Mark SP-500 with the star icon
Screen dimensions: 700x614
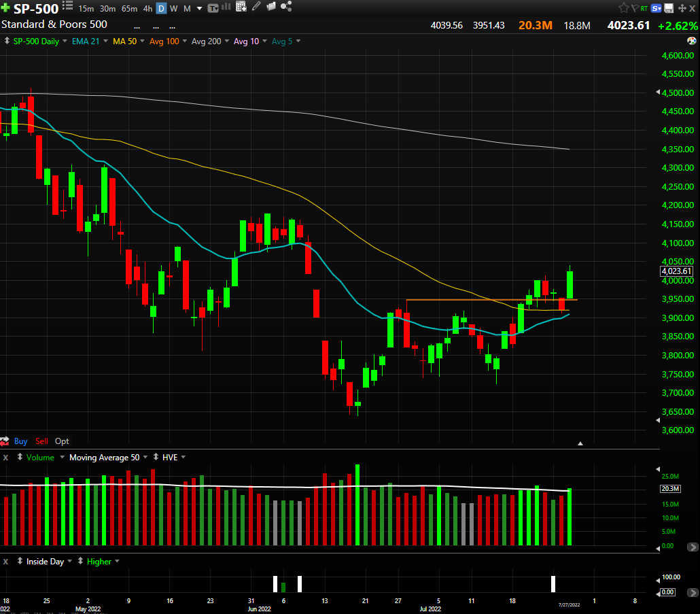tap(623, 7)
